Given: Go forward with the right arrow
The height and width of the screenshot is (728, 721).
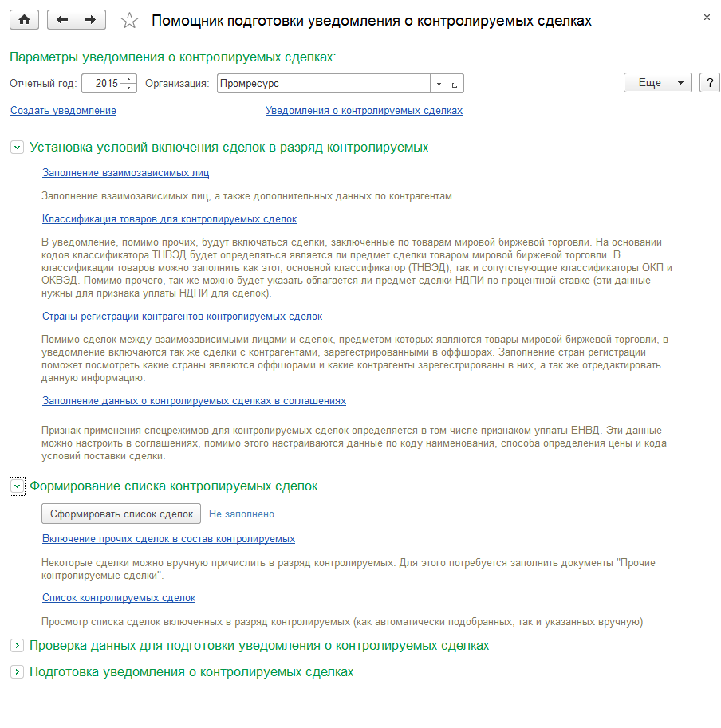Looking at the screenshot, I should tap(91, 20).
